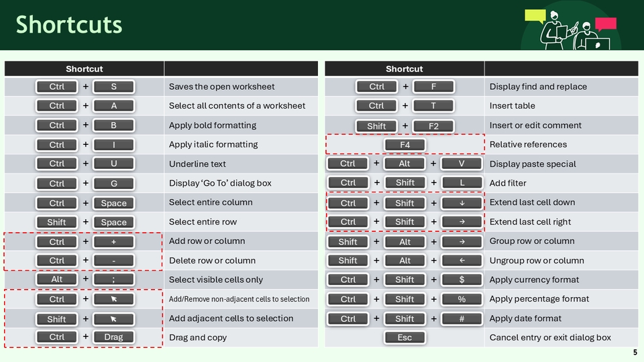
Task: Click "Display 'Go To' dialog box" text
Action: click(x=220, y=183)
